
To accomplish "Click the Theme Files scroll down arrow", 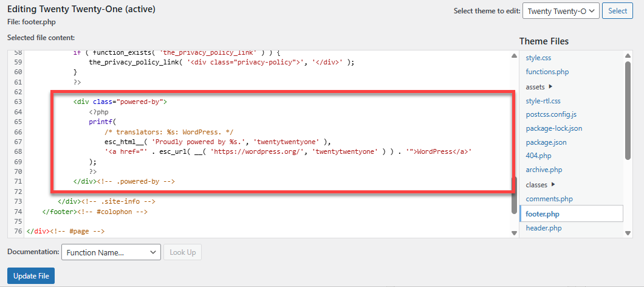I will 628,232.
